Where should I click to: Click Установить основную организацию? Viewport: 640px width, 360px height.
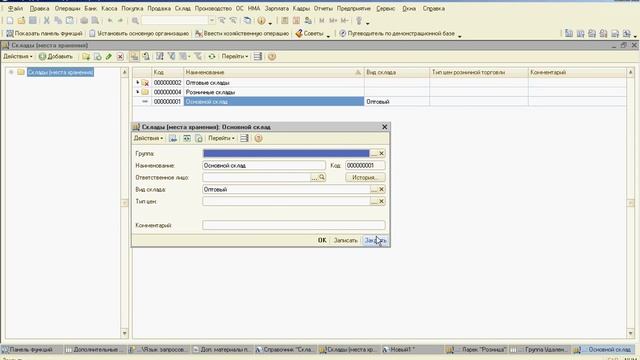coord(139,33)
